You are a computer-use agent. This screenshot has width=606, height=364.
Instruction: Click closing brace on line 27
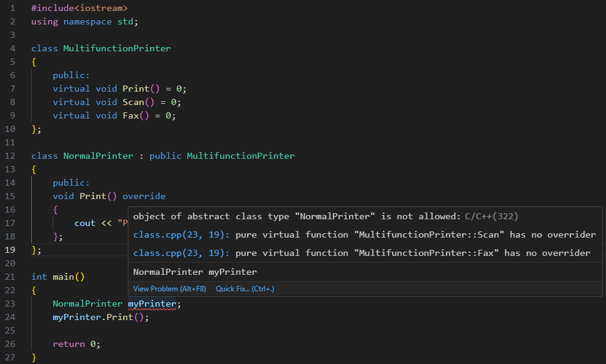point(34,357)
